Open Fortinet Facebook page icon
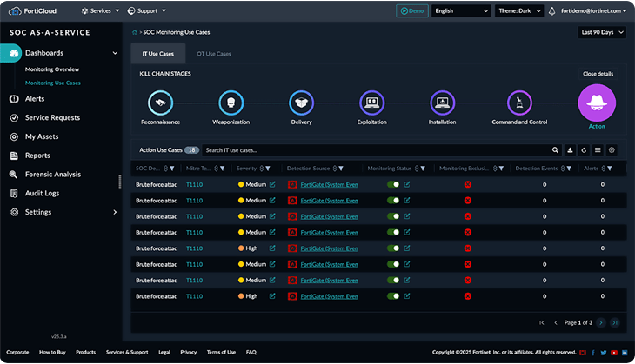This screenshot has height=364, width=635. [593, 353]
